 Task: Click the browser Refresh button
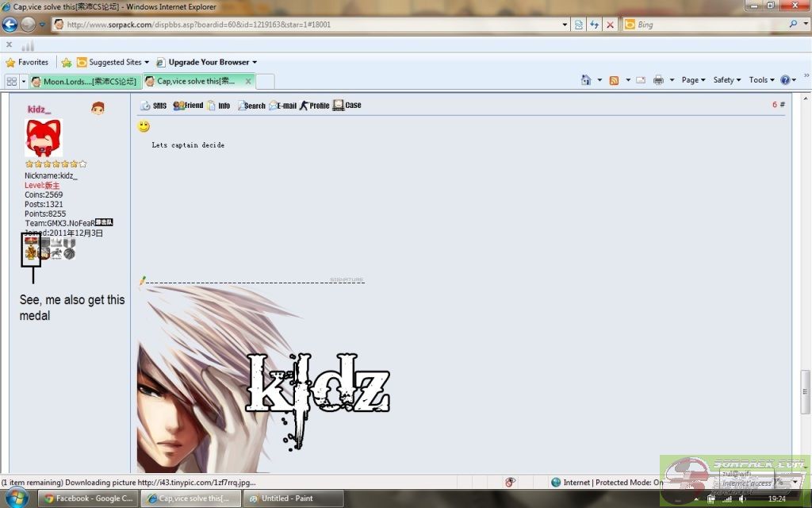pos(594,25)
